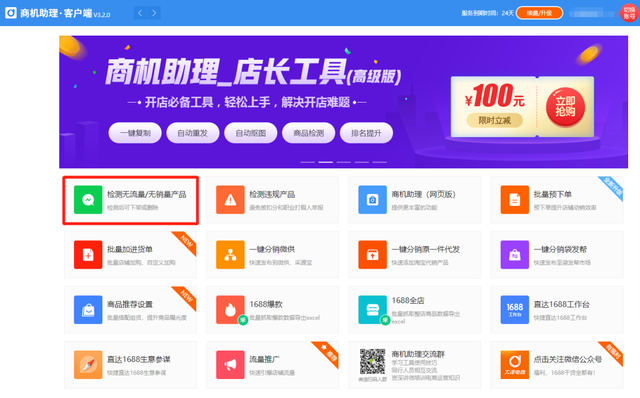Click the 点击关注微信公众号 title text

click(568, 359)
